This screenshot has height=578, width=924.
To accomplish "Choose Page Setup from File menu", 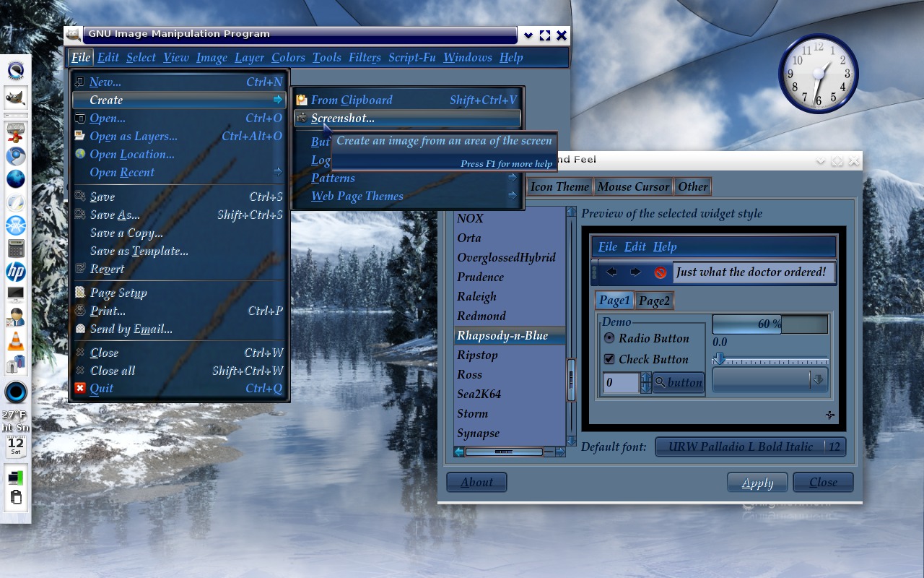I will [180, 293].
